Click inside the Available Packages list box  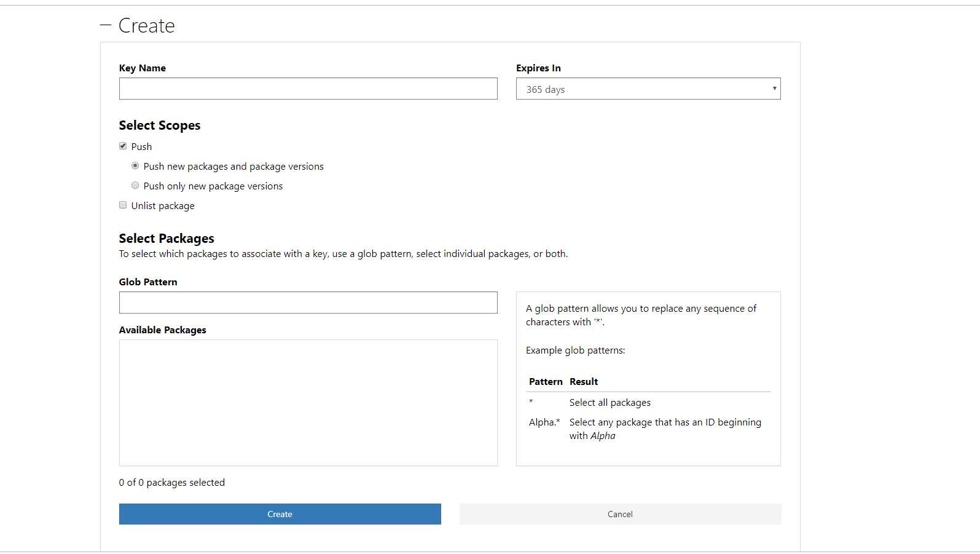click(308, 403)
